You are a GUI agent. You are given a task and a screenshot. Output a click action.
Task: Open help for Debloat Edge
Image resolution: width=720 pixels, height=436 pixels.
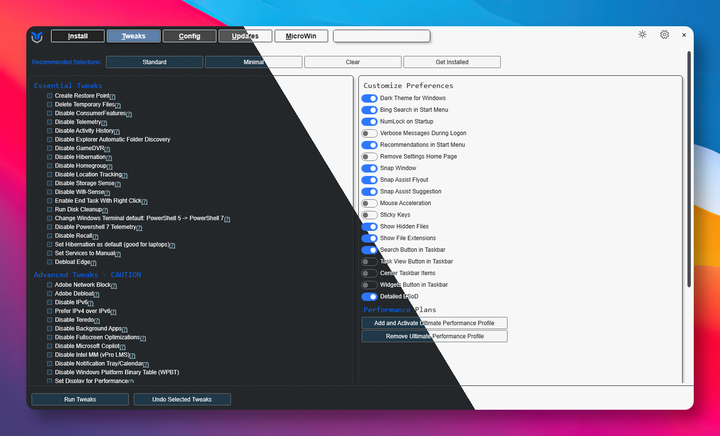tap(94, 263)
